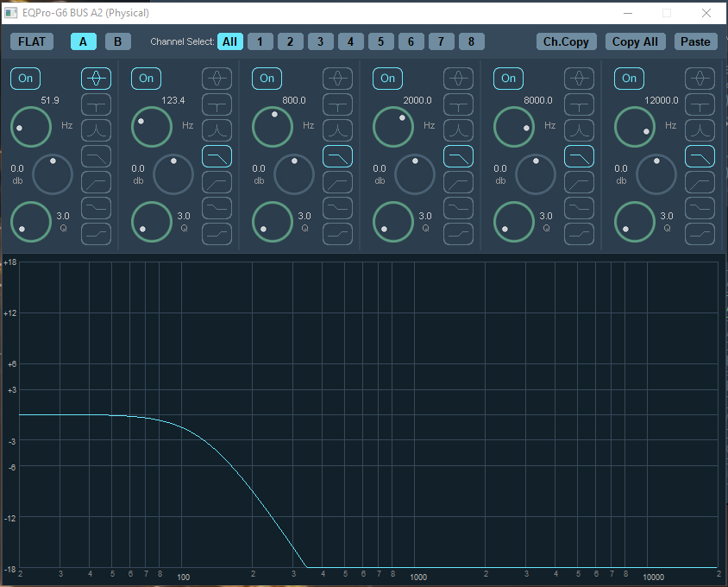This screenshot has height=587, width=728.
Task: Click the 800.0 Hz frequency knob
Action: tap(273, 127)
